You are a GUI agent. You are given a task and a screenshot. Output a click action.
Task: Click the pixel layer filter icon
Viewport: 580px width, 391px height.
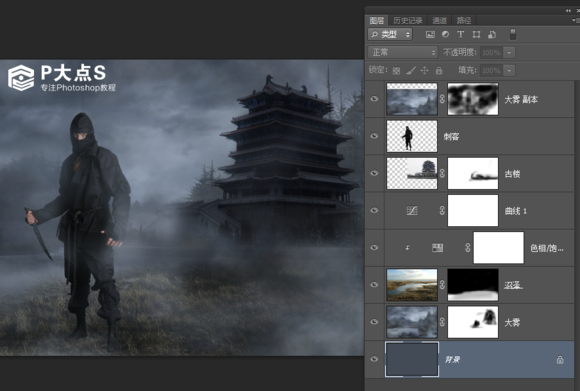(x=430, y=35)
